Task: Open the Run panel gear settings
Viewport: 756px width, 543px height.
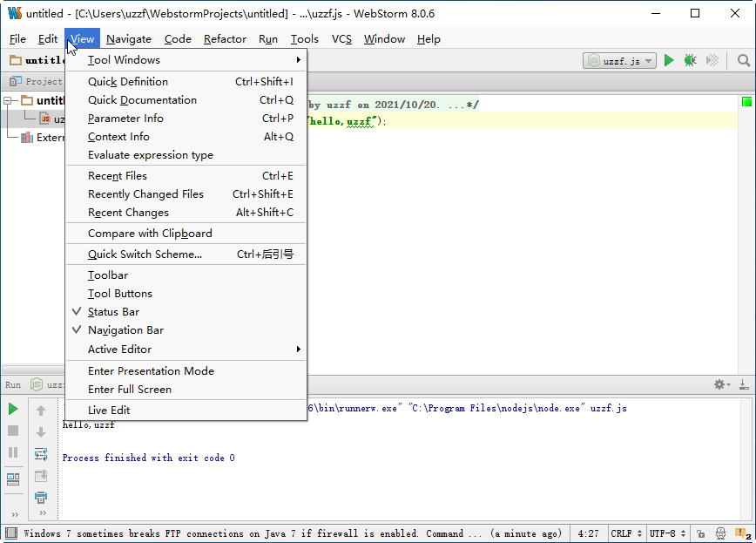Action: pyautogui.click(x=721, y=384)
